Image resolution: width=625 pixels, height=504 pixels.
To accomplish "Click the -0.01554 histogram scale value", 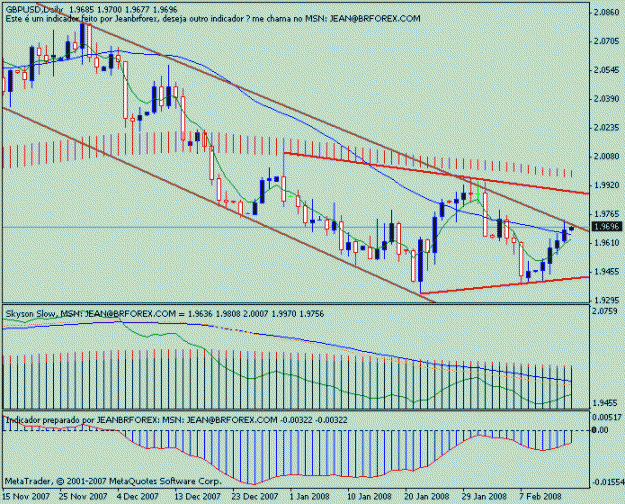I will (607, 482).
